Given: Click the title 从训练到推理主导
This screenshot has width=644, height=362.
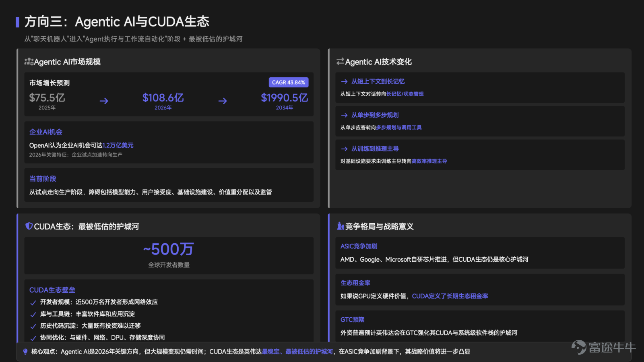Looking at the screenshot, I should pyautogui.click(x=375, y=149).
